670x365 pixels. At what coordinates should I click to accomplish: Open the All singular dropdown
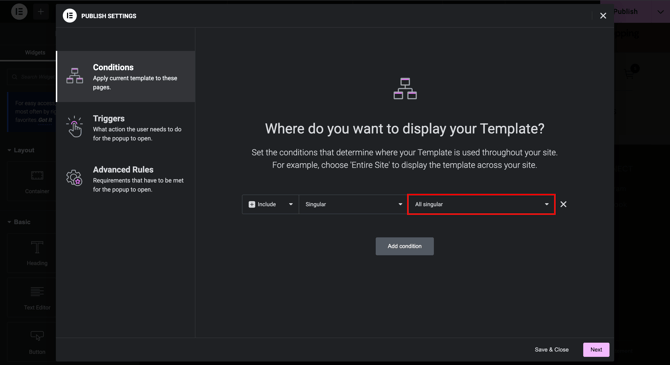click(481, 204)
